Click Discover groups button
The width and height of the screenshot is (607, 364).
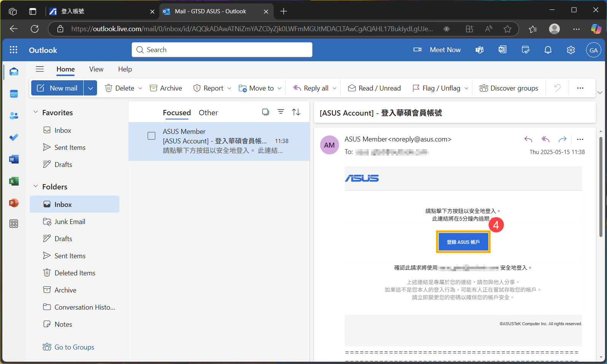pyautogui.click(x=509, y=88)
